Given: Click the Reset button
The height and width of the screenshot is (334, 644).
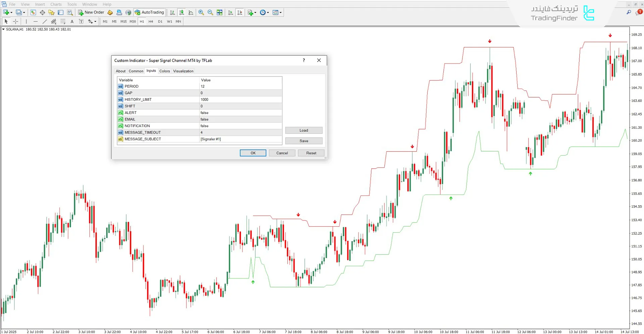Looking at the screenshot, I should 311,153.
